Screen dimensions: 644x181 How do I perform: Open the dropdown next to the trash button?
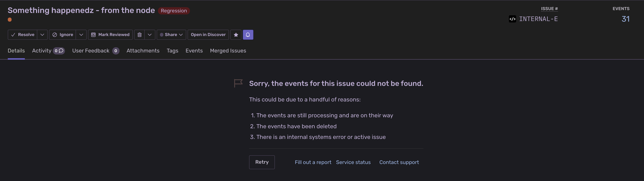click(x=150, y=35)
